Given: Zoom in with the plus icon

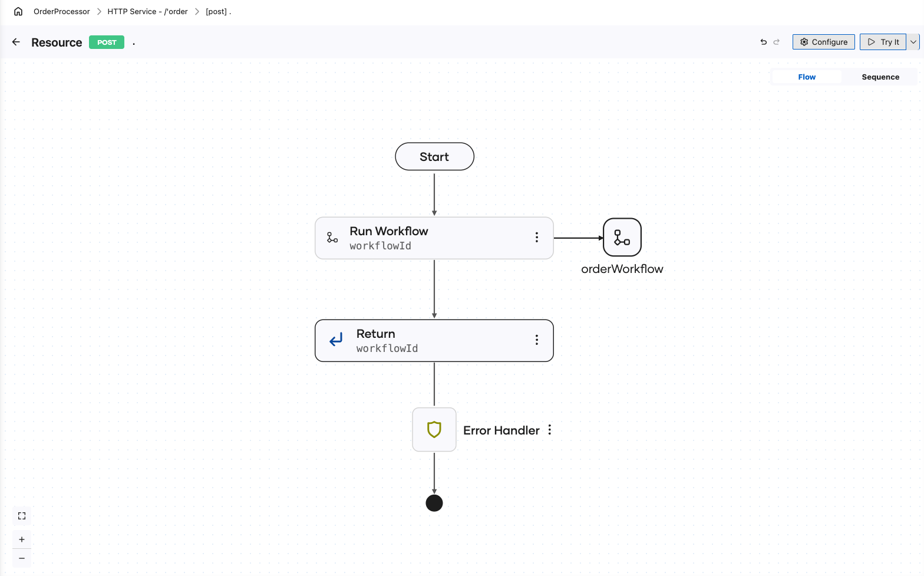Looking at the screenshot, I should (22, 539).
